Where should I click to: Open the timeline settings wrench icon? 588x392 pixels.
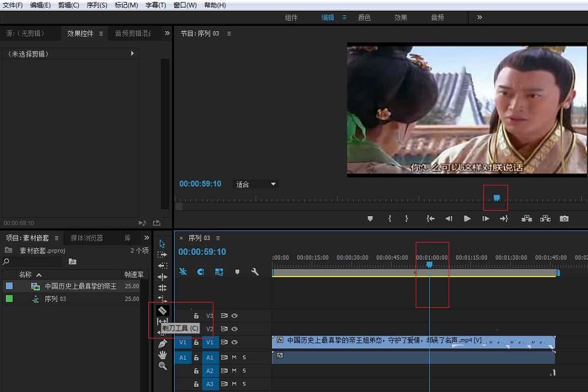coord(255,272)
